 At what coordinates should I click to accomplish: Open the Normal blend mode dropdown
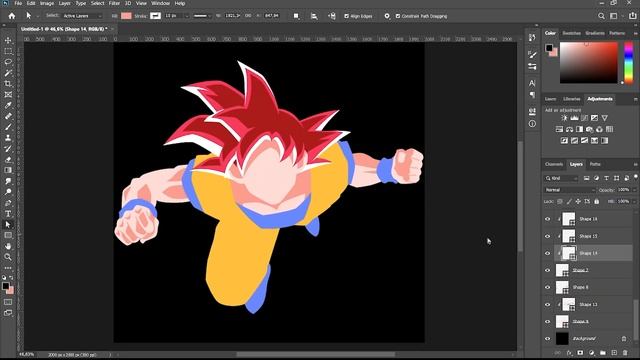[x=570, y=190]
